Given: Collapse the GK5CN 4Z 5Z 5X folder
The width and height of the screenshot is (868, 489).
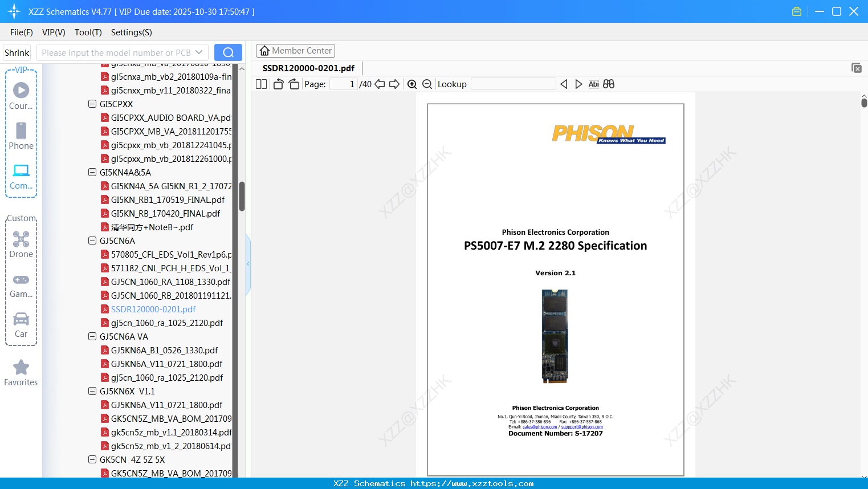Looking at the screenshot, I should 92,460.
